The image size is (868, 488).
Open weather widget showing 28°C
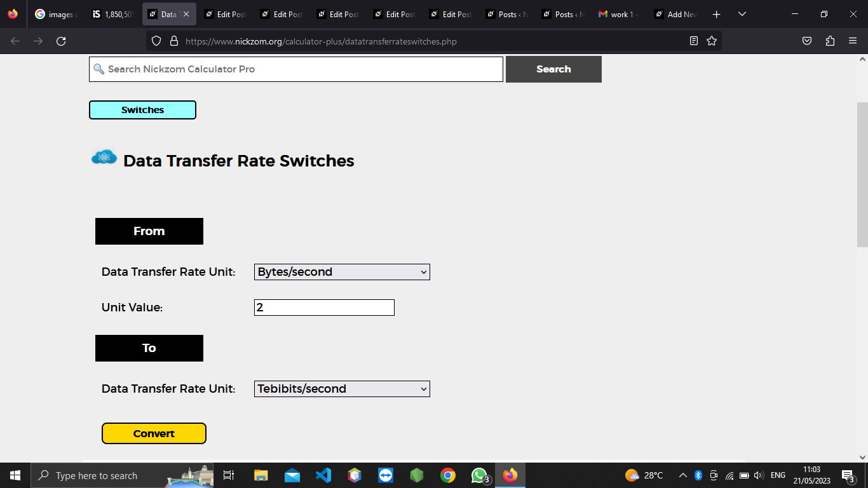(x=644, y=475)
